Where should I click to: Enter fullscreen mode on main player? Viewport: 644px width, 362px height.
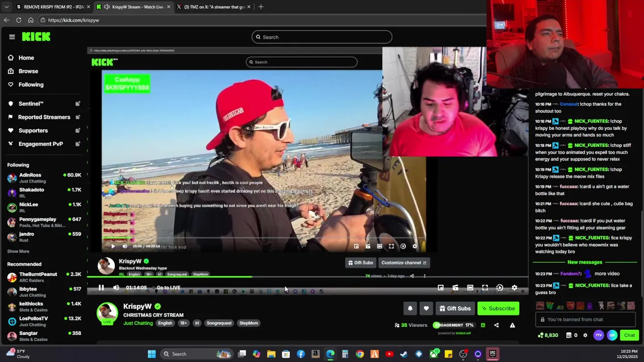[485, 288]
